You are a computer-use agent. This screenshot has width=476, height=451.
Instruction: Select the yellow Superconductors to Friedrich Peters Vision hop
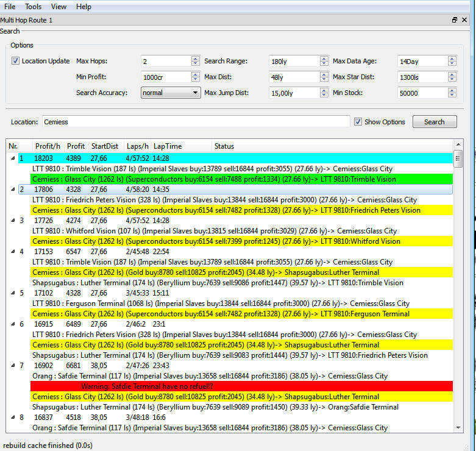point(241,210)
